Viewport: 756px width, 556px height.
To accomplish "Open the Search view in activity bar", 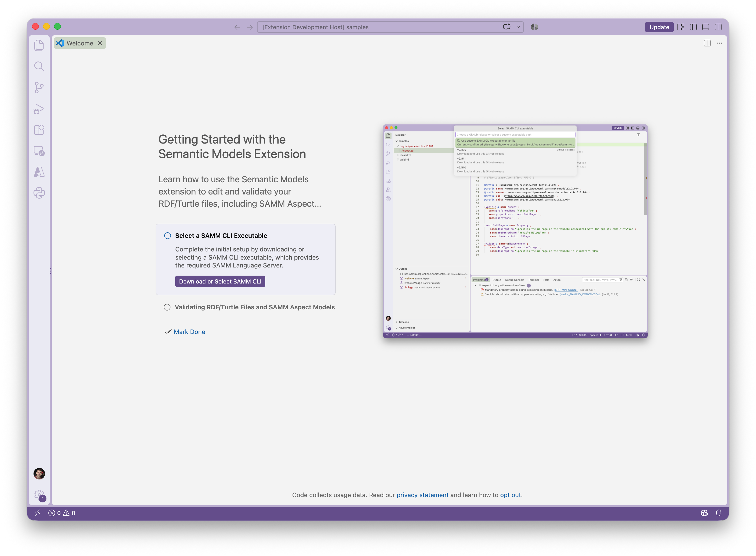I will tap(39, 67).
